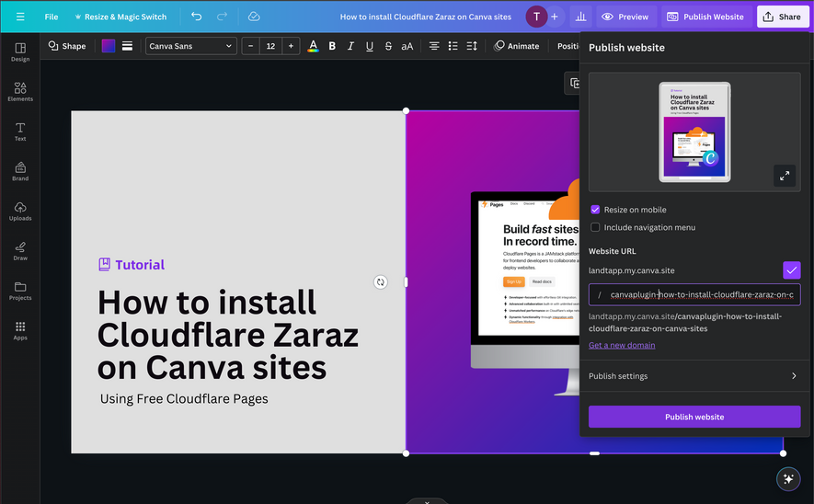The image size is (814, 504).
Task: Enable Include navigation menu checkbox
Action: pos(595,227)
